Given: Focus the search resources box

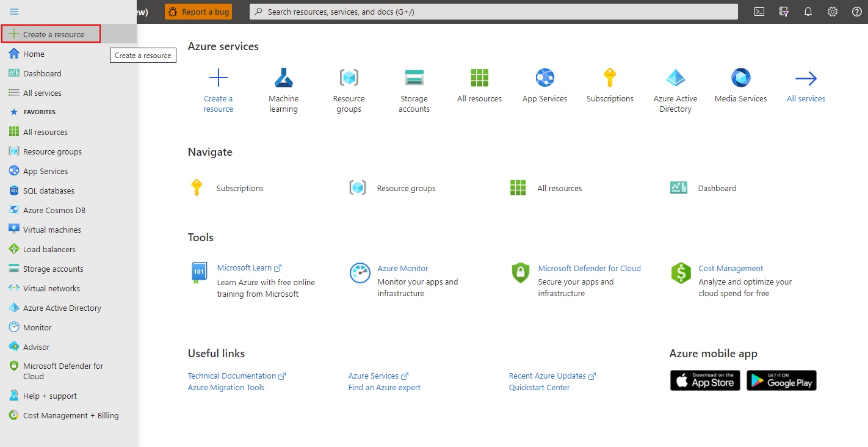Looking at the screenshot, I should 494,12.
